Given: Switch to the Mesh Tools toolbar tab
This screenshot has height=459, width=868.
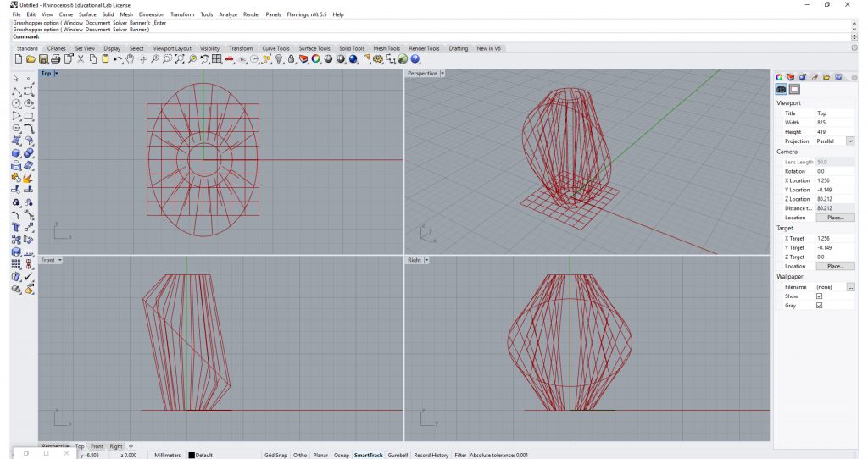Looking at the screenshot, I should 387,48.
